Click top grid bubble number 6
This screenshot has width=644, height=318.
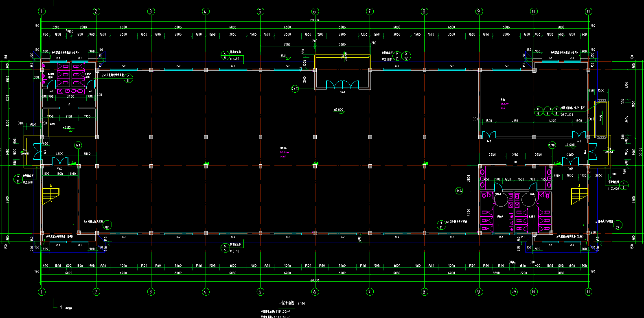coord(315,11)
